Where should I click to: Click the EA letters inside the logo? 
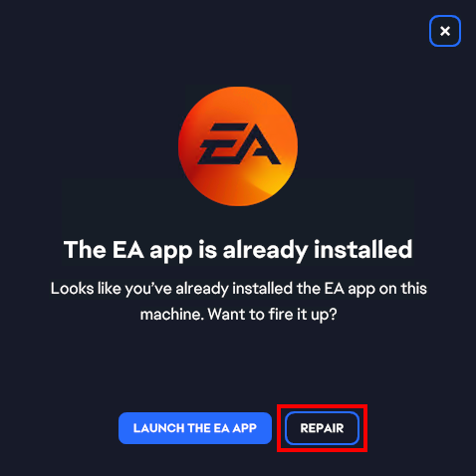click(x=240, y=143)
